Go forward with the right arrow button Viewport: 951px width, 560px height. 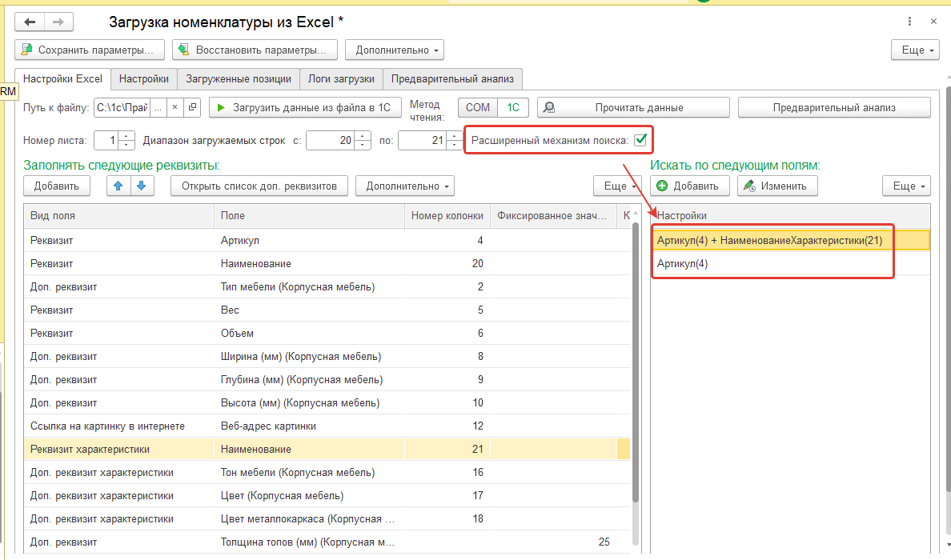click(x=58, y=22)
